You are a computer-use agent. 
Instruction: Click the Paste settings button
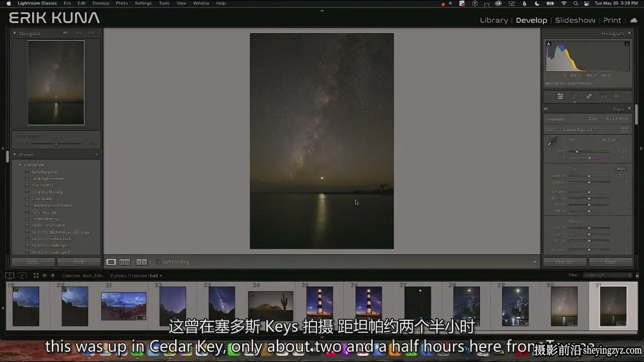(79, 262)
